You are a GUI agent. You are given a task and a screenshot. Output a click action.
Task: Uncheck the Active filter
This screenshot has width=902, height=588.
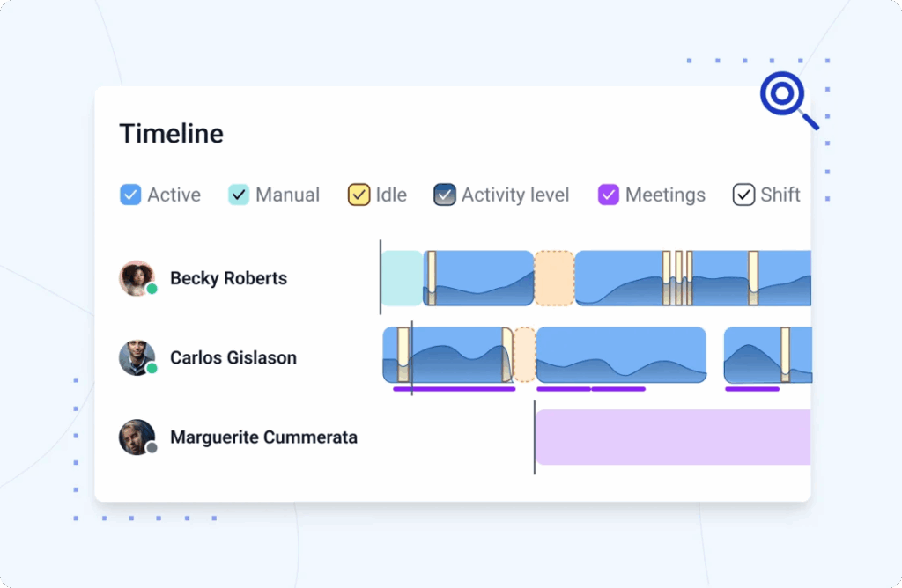pyautogui.click(x=132, y=195)
